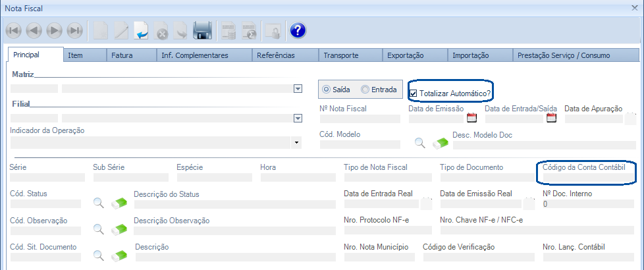The image size is (644, 270).
Task: Save with the floppy disk icon
Action: [x=202, y=30]
